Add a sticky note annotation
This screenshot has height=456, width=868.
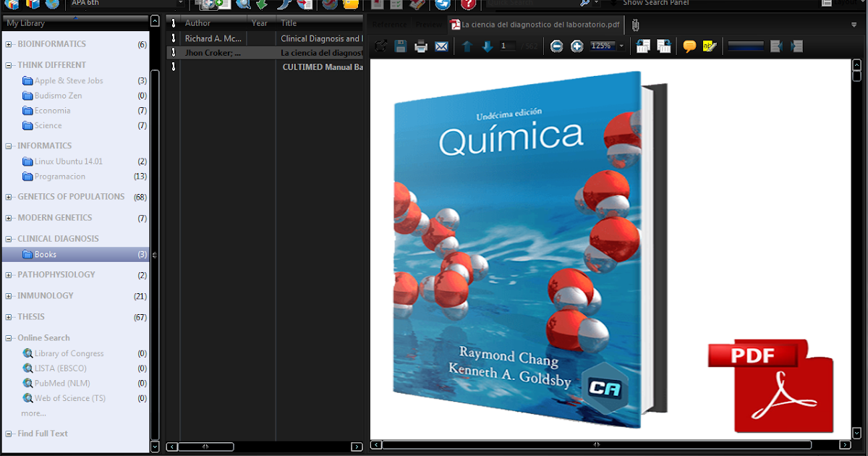click(x=689, y=46)
